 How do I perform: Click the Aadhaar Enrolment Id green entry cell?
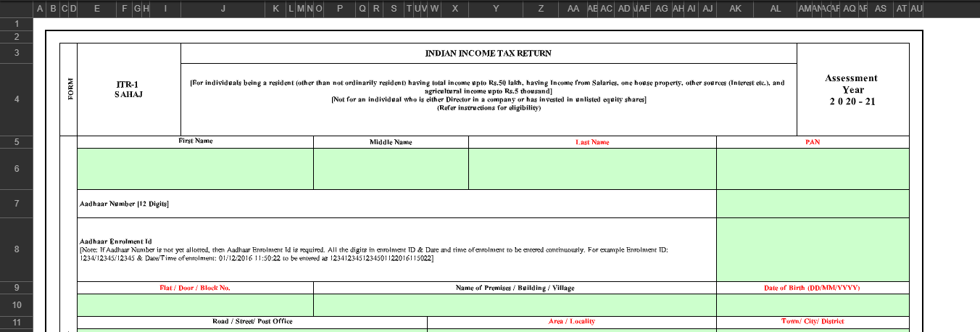[x=813, y=249]
